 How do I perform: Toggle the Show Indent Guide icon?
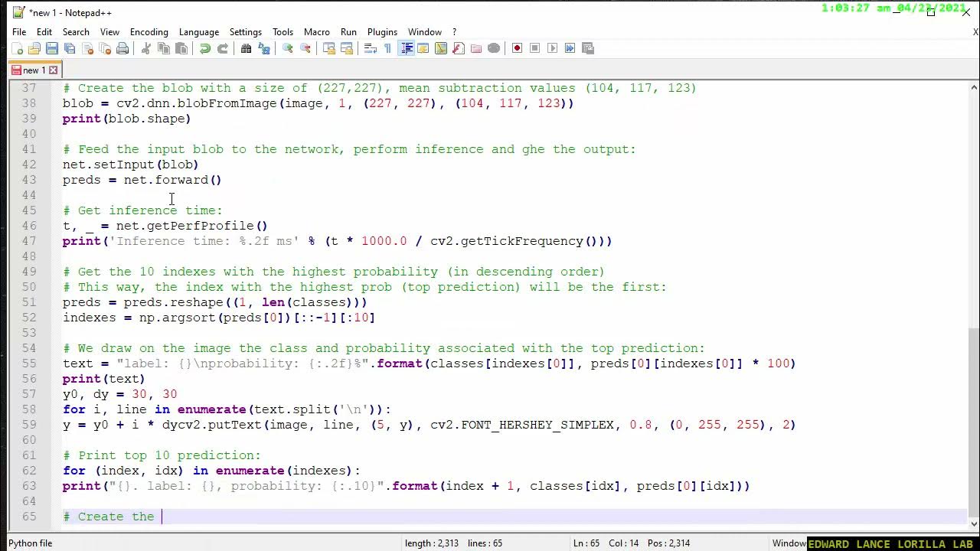(x=407, y=48)
